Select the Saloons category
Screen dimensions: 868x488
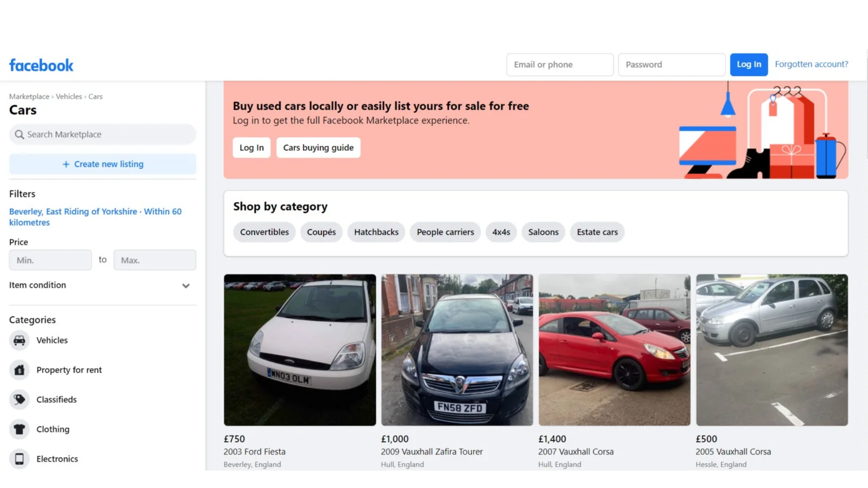point(543,232)
